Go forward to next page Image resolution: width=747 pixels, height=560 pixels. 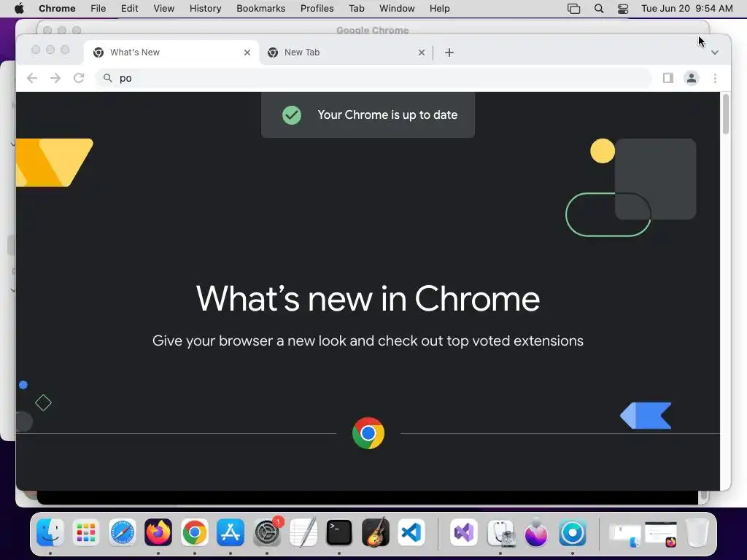55,78
